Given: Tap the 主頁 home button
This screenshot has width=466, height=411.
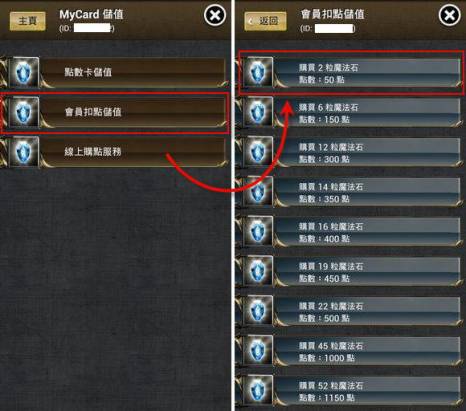Looking at the screenshot, I should (x=28, y=21).
